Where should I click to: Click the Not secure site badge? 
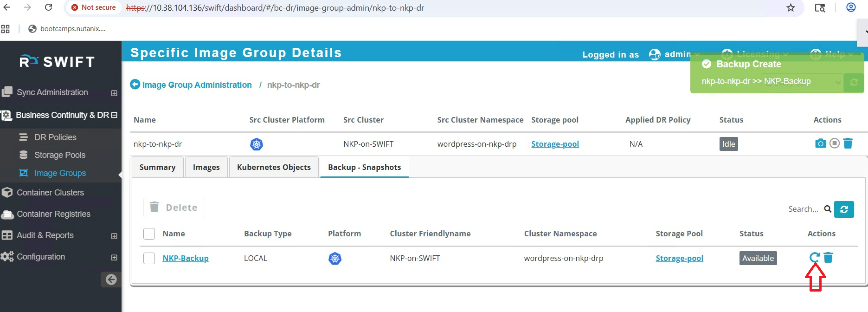pos(93,7)
